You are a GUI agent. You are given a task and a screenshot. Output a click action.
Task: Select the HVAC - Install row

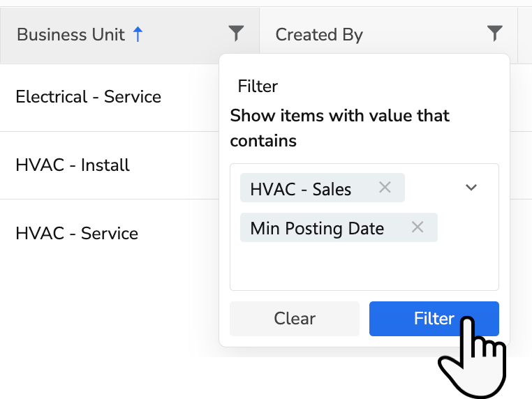click(x=73, y=165)
